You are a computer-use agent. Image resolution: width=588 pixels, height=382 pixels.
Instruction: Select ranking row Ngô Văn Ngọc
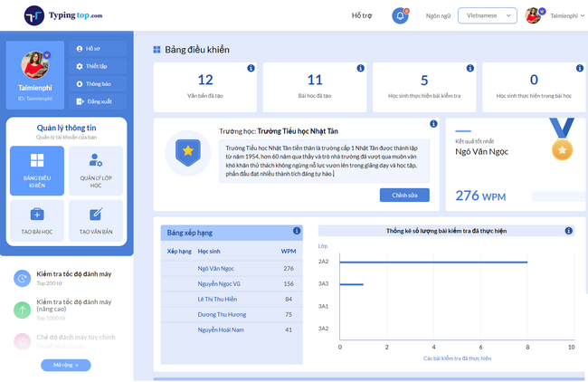(232, 269)
